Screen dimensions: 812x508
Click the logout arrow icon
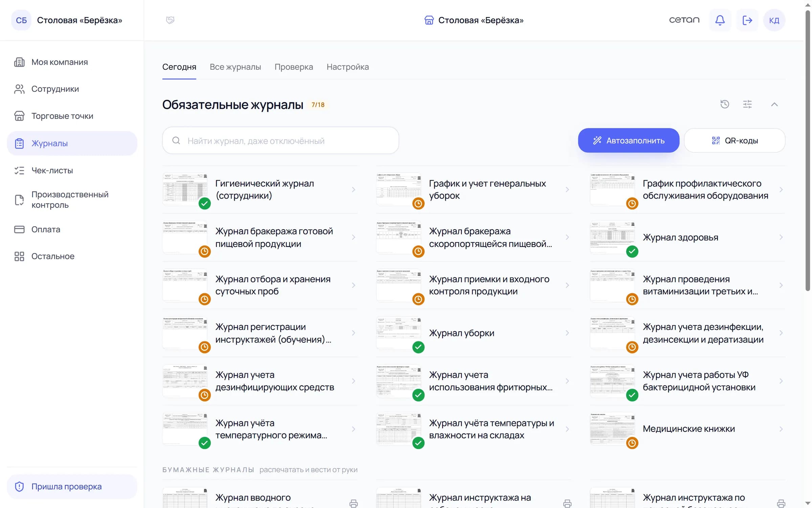747,20
